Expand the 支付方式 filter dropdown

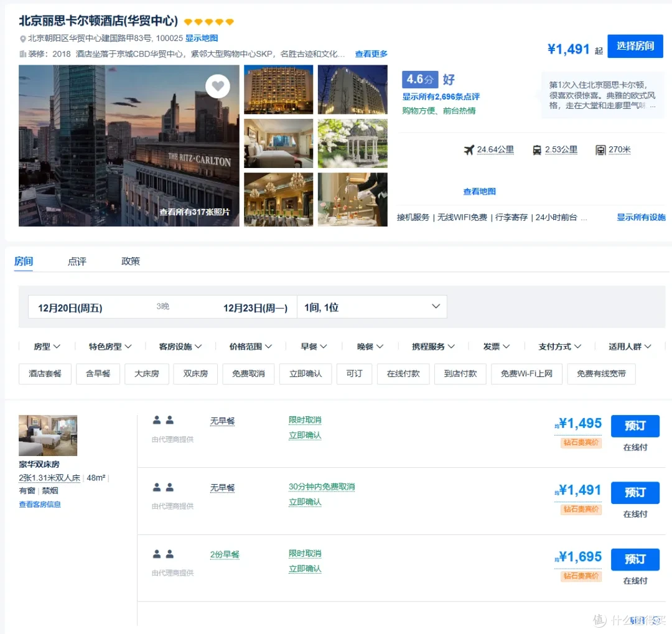click(x=560, y=347)
